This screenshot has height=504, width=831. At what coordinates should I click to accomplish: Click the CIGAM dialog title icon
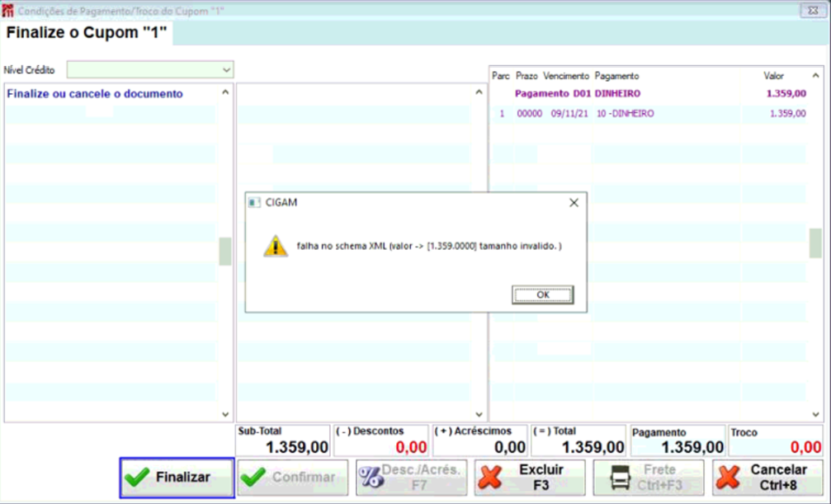coord(254,202)
